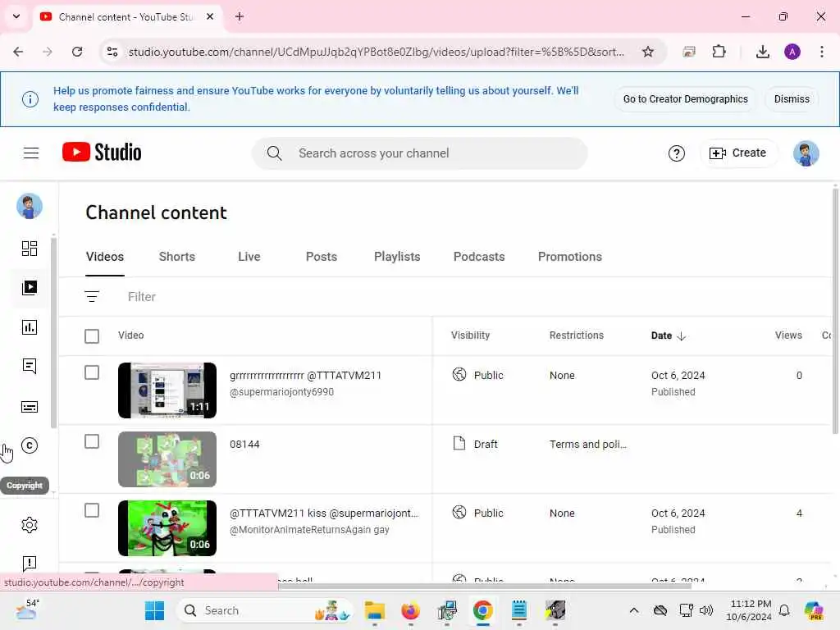Open the 08144 draft thumbnail

(167, 459)
